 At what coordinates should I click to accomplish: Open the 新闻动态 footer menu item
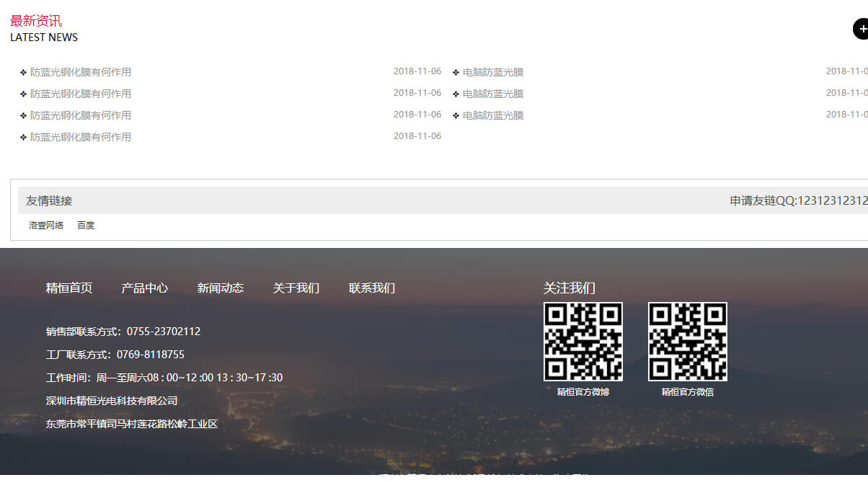click(221, 288)
